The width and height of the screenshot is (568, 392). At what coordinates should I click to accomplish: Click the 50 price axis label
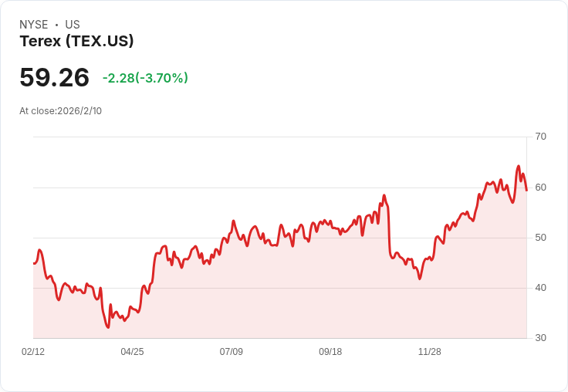click(540, 237)
